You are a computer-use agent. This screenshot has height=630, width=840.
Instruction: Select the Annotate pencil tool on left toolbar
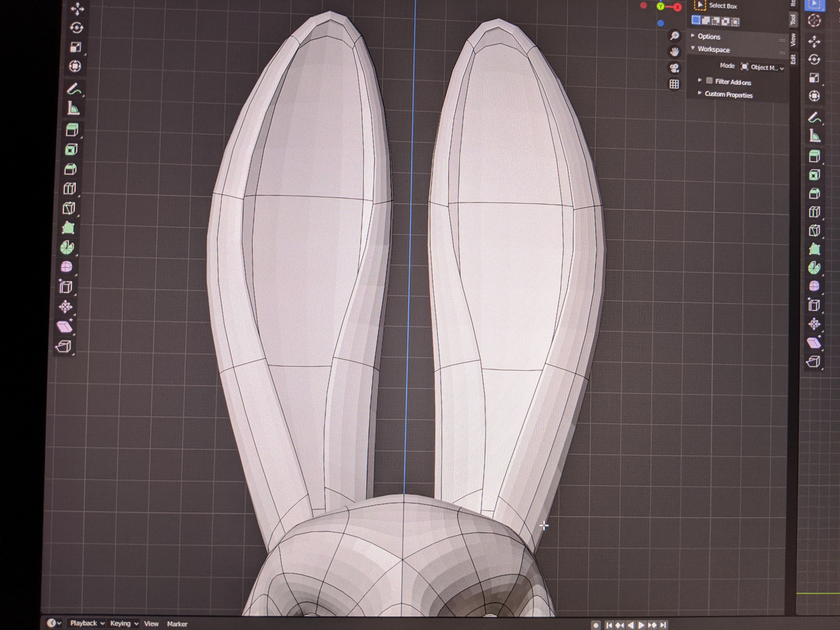(x=74, y=89)
